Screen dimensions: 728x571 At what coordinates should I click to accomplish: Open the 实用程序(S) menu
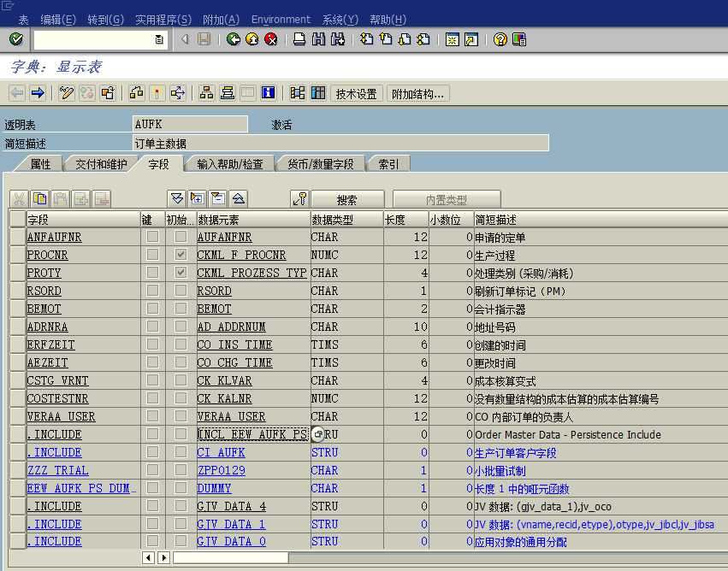click(163, 20)
